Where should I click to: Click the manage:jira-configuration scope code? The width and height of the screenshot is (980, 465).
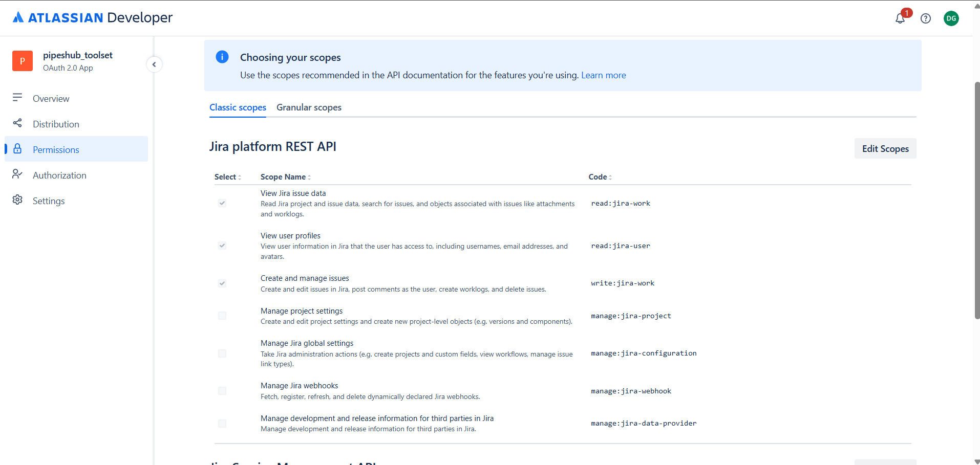(644, 353)
